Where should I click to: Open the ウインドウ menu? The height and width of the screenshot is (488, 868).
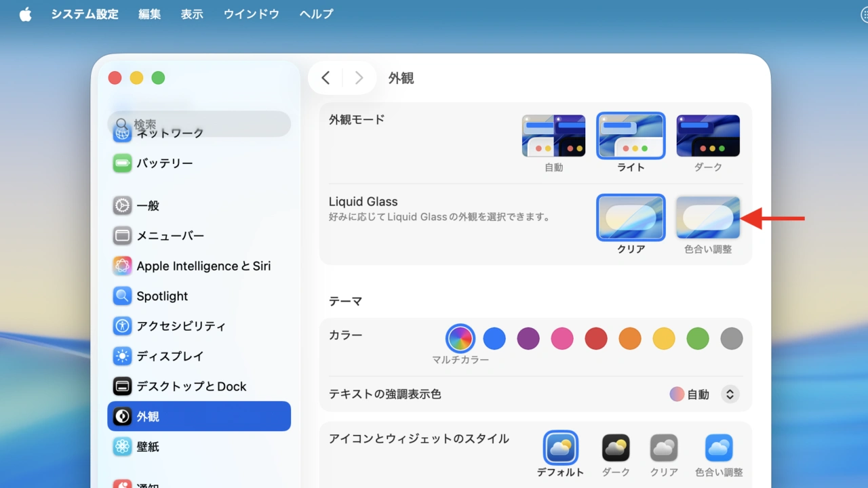[252, 14]
